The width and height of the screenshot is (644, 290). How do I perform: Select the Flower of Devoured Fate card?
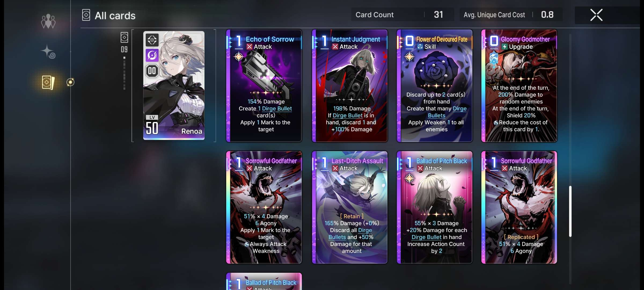[434, 86]
